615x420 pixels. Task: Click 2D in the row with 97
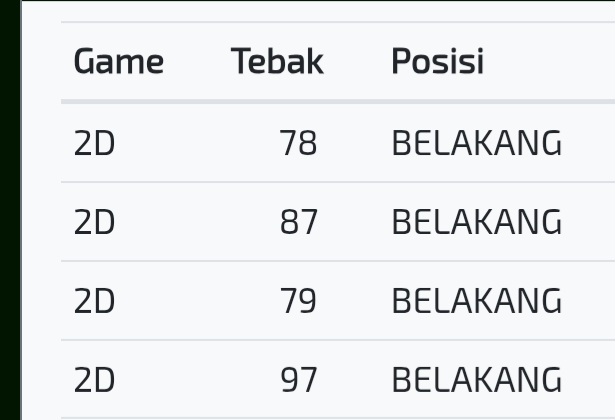pos(95,380)
